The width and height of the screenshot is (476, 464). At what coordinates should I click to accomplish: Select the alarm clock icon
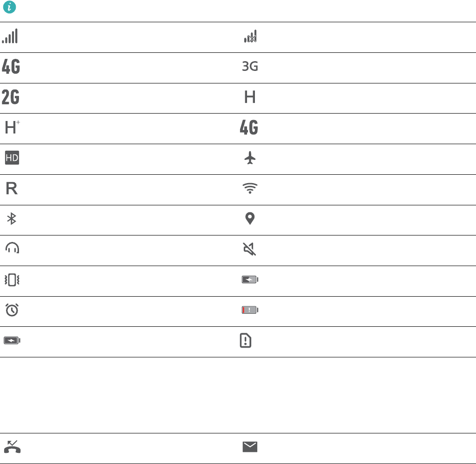12,310
